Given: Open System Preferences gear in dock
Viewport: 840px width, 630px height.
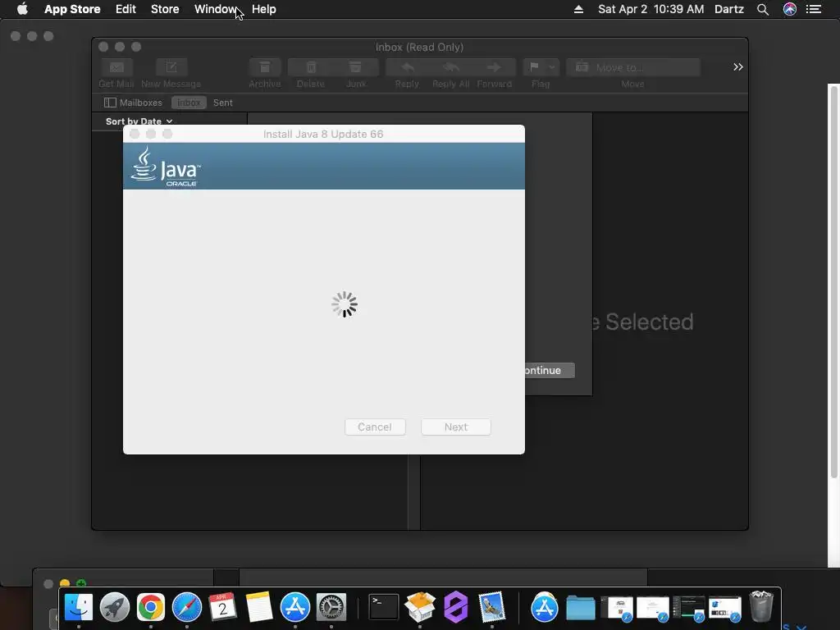Looking at the screenshot, I should [331, 608].
